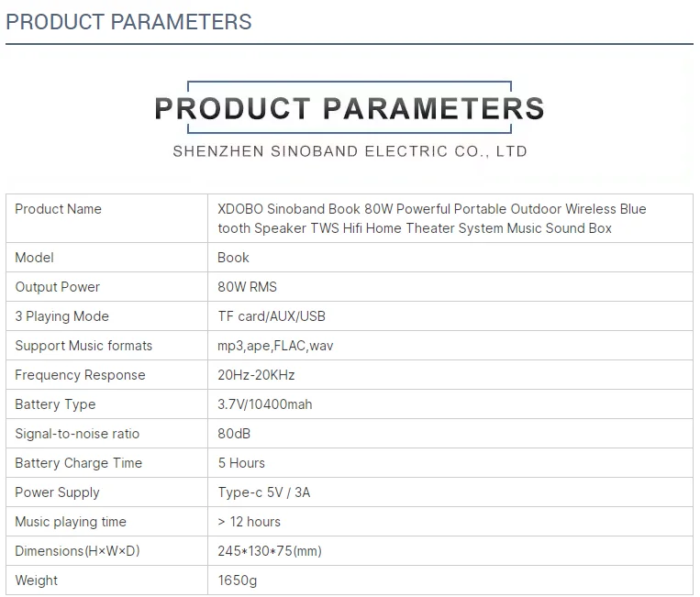Click the Music playing time label

[x=71, y=522]
